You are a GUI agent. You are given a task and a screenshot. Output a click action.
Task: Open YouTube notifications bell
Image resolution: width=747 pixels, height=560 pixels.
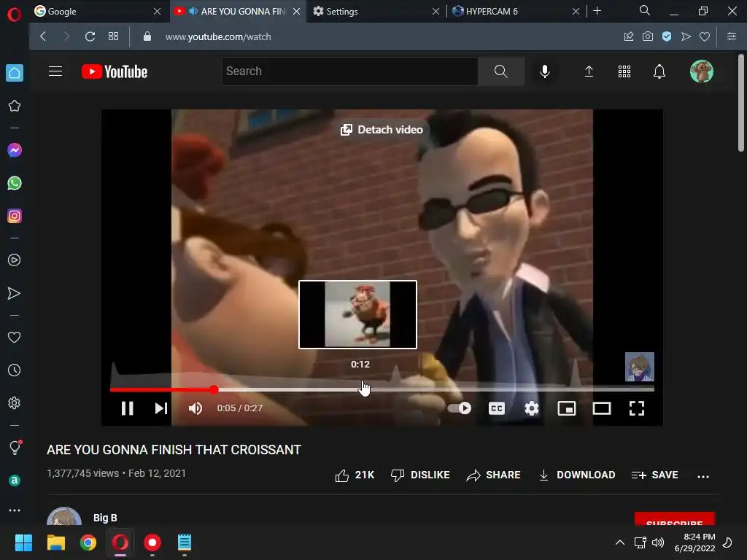click(x=659, y=71)
